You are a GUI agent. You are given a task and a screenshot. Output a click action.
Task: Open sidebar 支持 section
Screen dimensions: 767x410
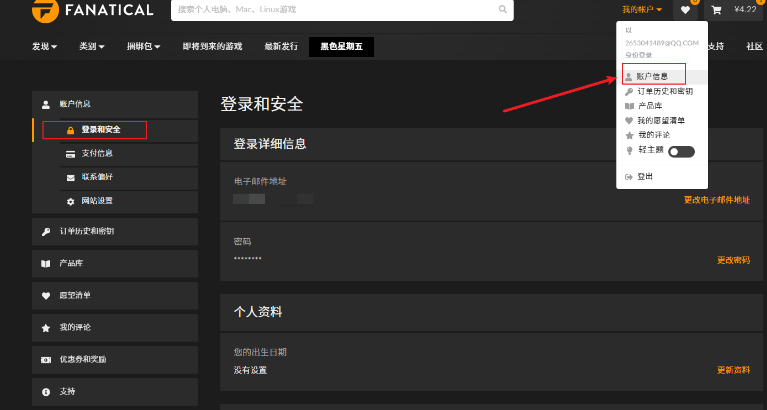[x=115, y=392]
